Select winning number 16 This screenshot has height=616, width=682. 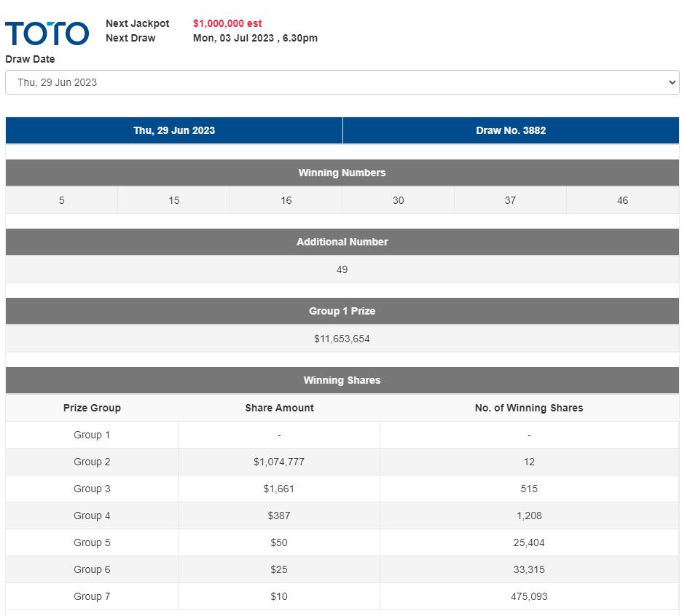[x=286, y=200]
